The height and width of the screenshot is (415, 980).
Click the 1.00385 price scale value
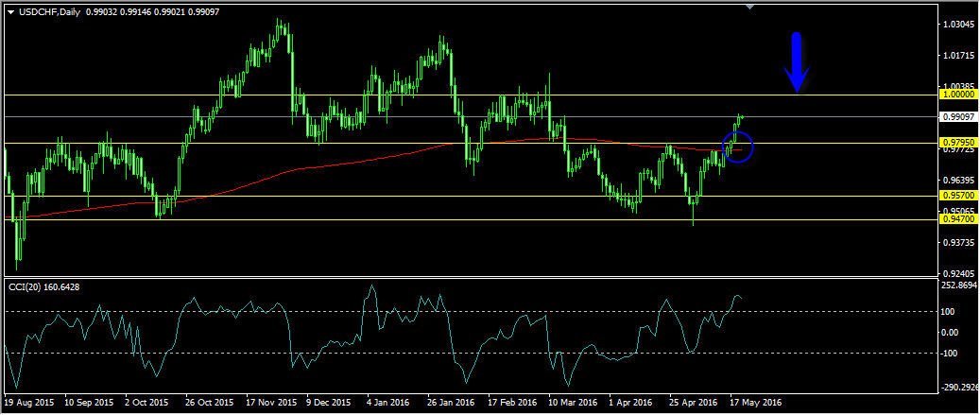pos(959,86)
